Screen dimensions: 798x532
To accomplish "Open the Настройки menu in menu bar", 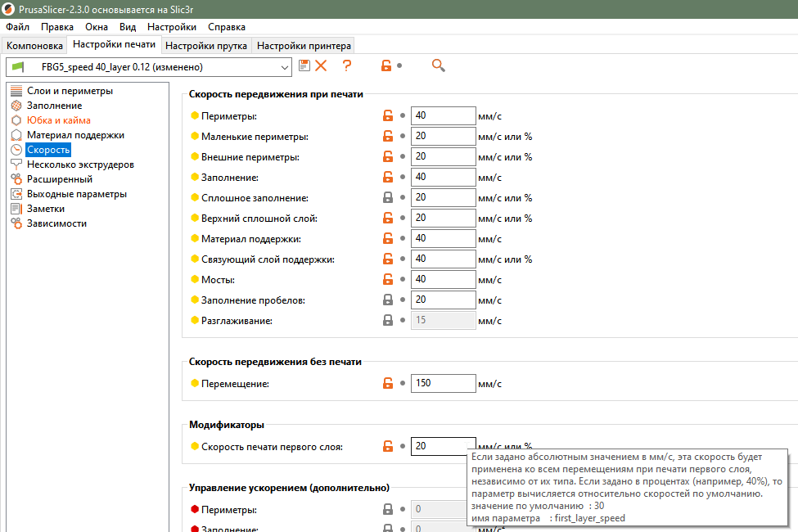I will [171, 27].
